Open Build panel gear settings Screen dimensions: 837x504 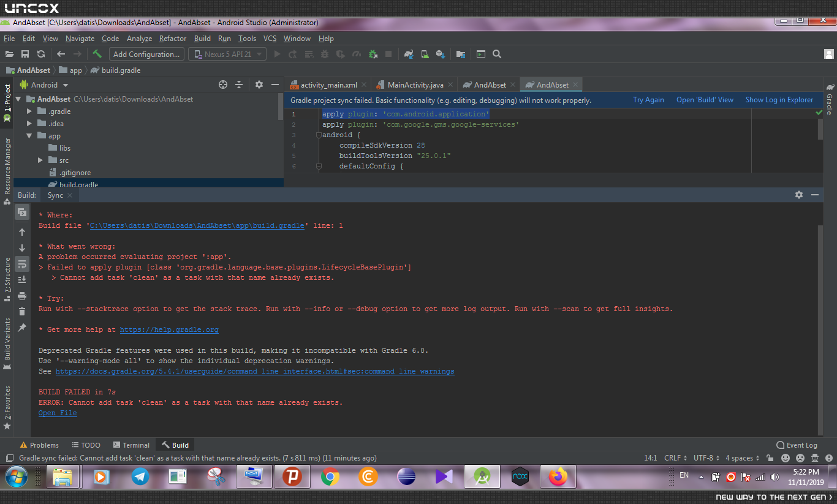pyautogui.click(x=799, y=195)
